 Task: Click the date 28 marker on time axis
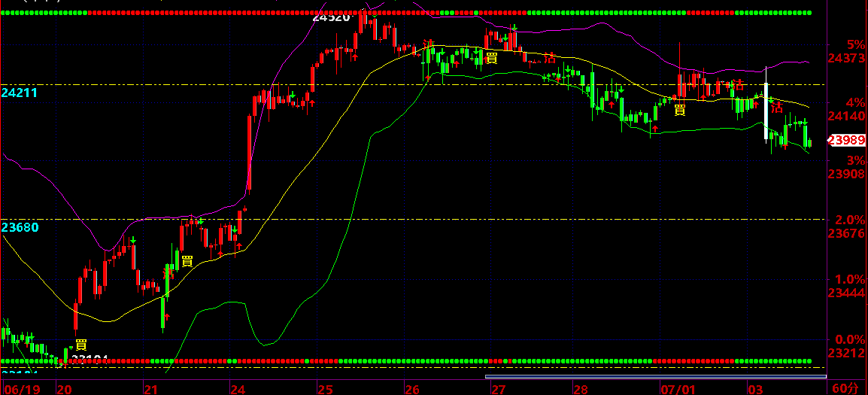coord(581,390)
